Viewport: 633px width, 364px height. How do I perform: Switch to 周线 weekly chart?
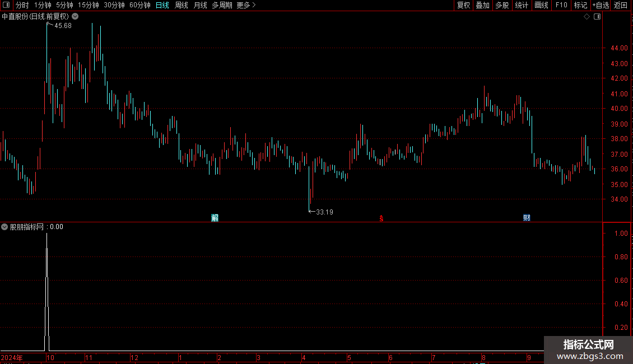[181, 5]
